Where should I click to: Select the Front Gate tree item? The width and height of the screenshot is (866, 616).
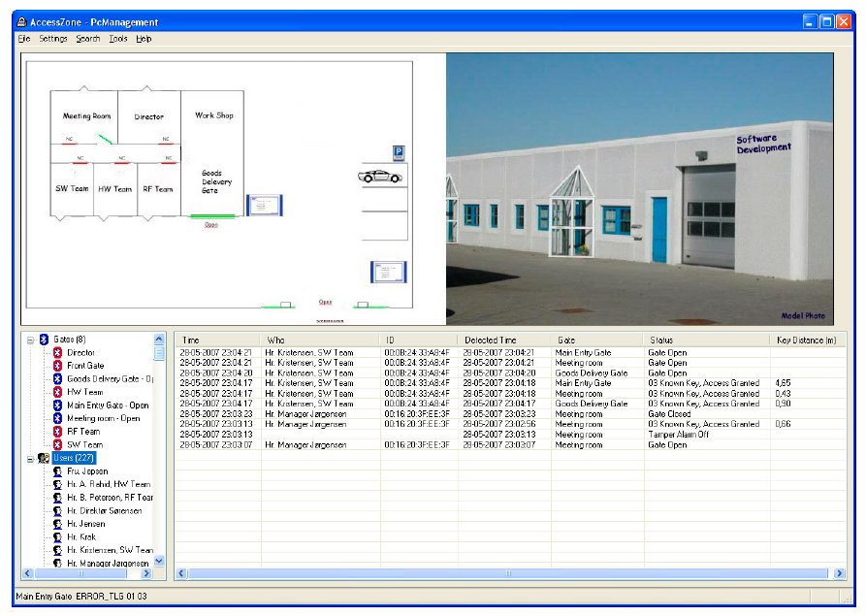[x=85, y=366]
